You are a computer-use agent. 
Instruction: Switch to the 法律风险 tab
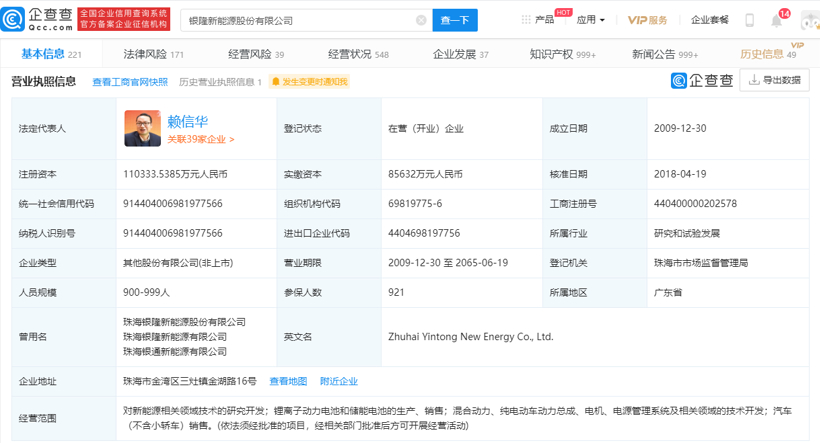[153, 54]
